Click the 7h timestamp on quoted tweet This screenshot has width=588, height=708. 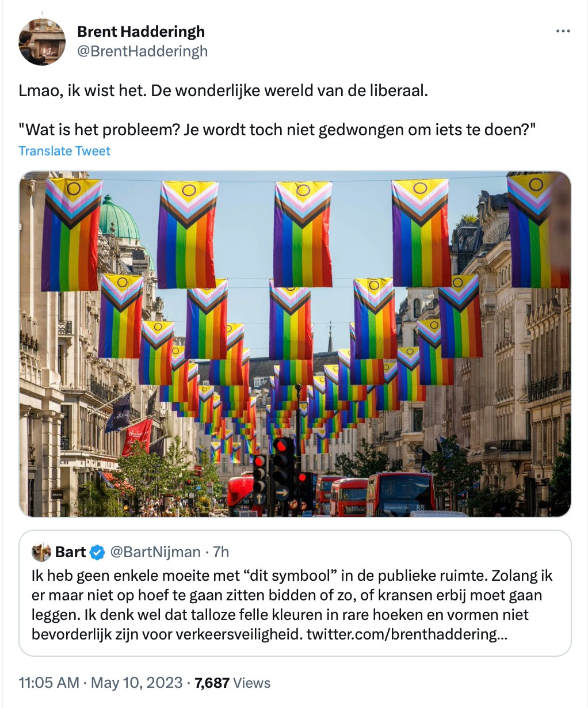(x=221, y=552)
